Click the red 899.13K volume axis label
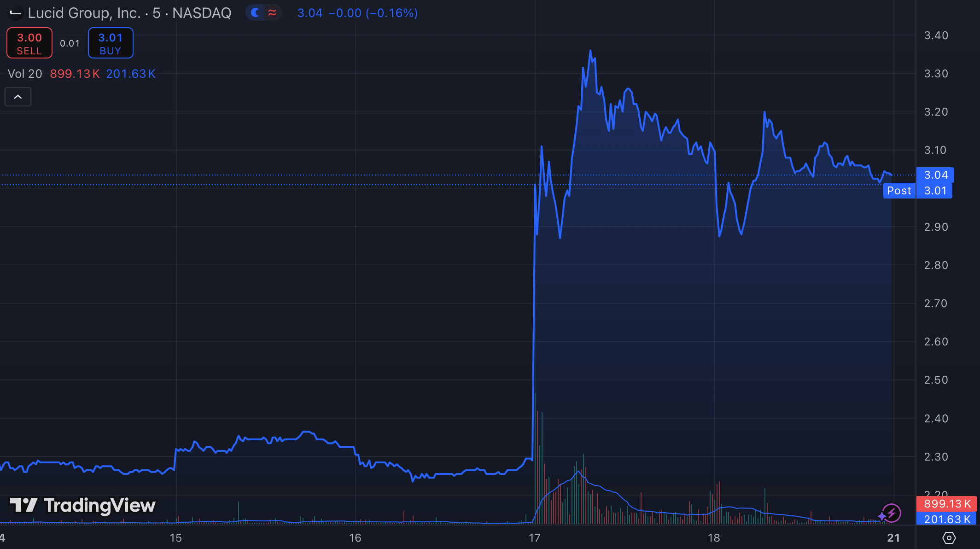The height and width of the screenshot is (549, 980). (947, 504)
